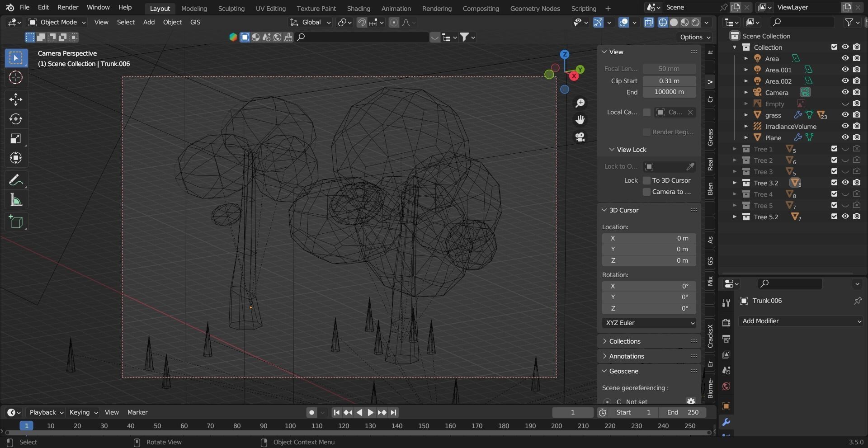Screen dimensions: 868x448
Task: Open the Render menu
Action: 68,7
